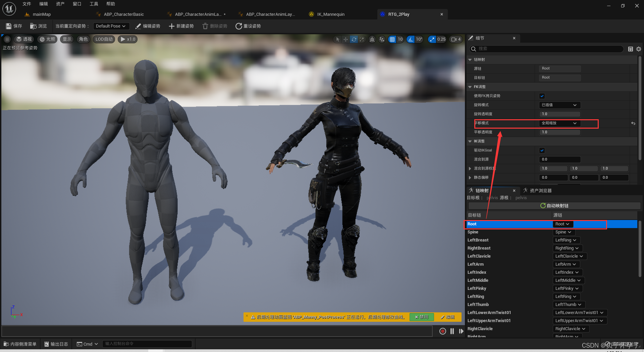Close the RTG_2Play tab
This screenshot has height=352, width=644.
pos(442,14)
